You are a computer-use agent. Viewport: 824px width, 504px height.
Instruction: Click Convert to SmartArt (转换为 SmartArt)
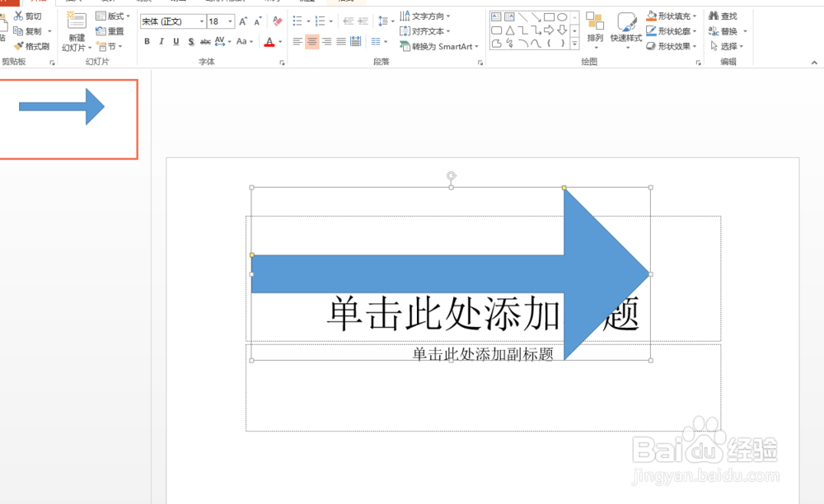[x=439, y=46]
